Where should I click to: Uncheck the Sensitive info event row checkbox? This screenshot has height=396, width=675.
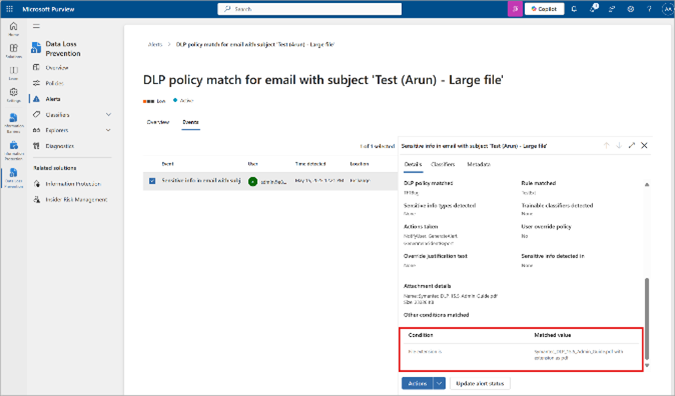coord(152,181)
